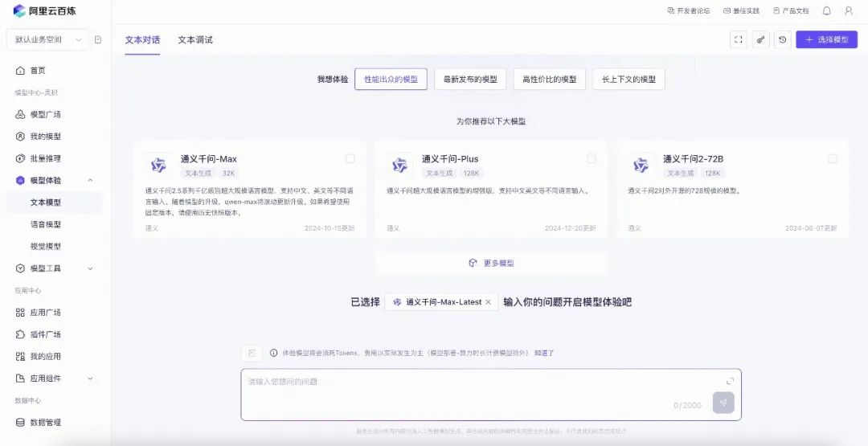Click the icon next to 默认业务空间 selector

click(98, 39)
